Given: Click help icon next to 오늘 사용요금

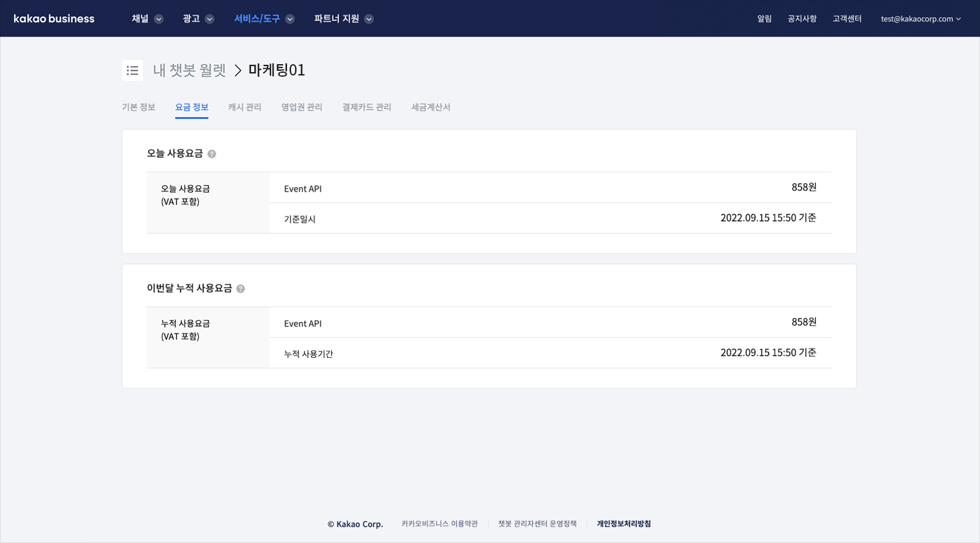Looking at the screenshot, I should coord(212,154).
